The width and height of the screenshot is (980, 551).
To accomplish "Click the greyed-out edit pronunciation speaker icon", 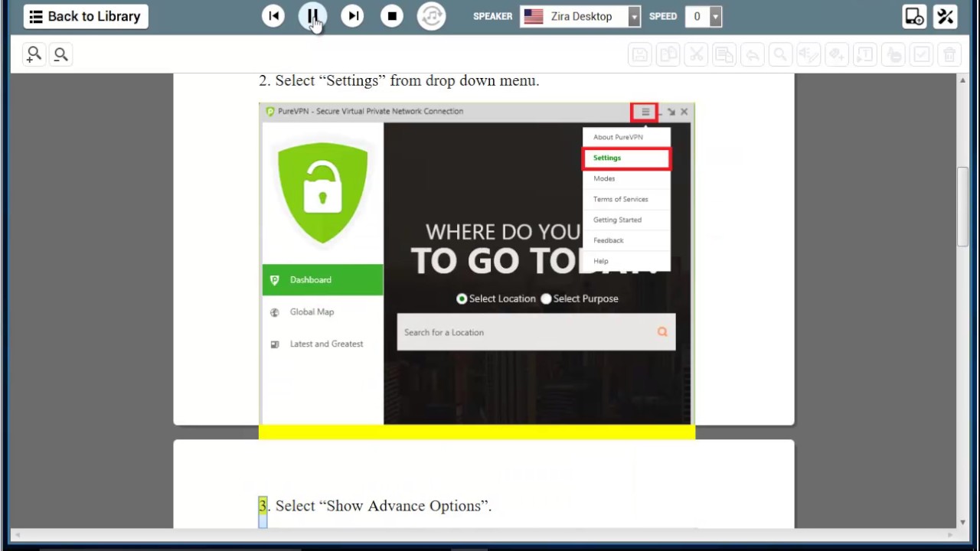I will 808,54.
